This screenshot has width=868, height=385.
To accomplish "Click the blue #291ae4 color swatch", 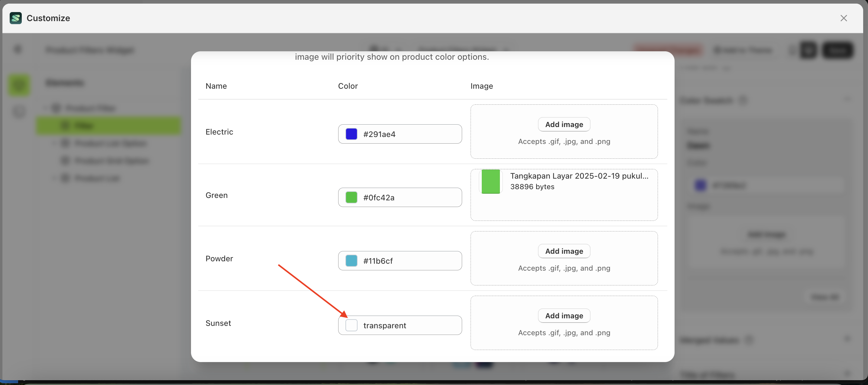I will 351,134.
